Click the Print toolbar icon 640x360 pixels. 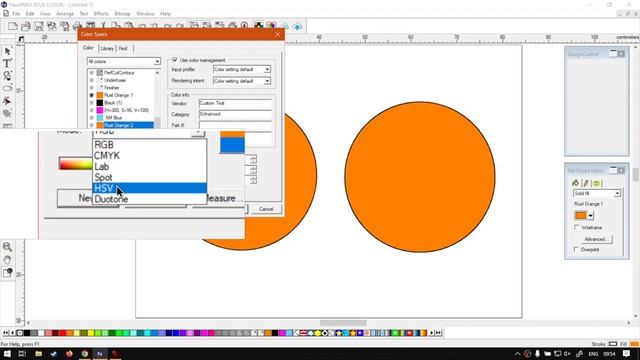(x=77, y=27)
